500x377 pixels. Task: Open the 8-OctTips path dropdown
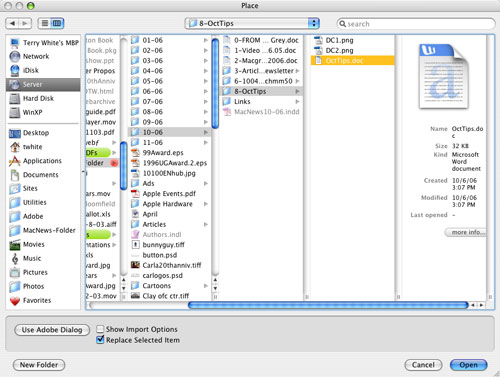[x=252, y=23]
